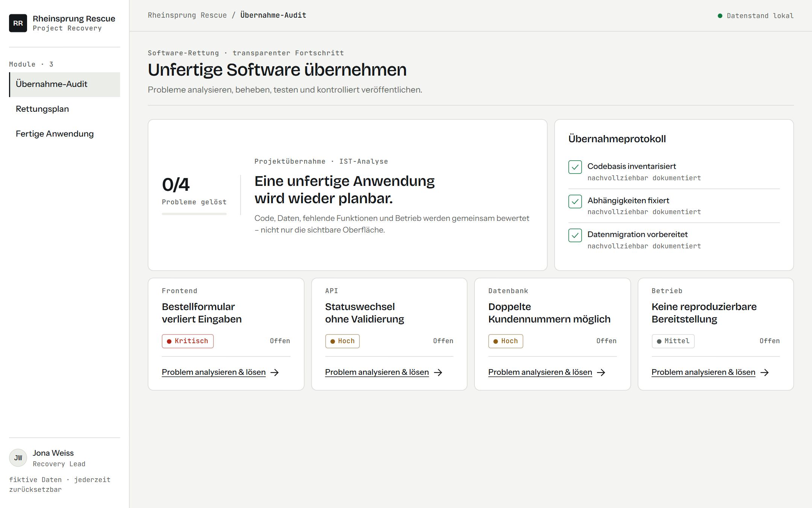This screenshot has width=812, height=508.
Task: Click the Keine reproduzierbare Bereitstellung title
Action: (x=704, y=313)
